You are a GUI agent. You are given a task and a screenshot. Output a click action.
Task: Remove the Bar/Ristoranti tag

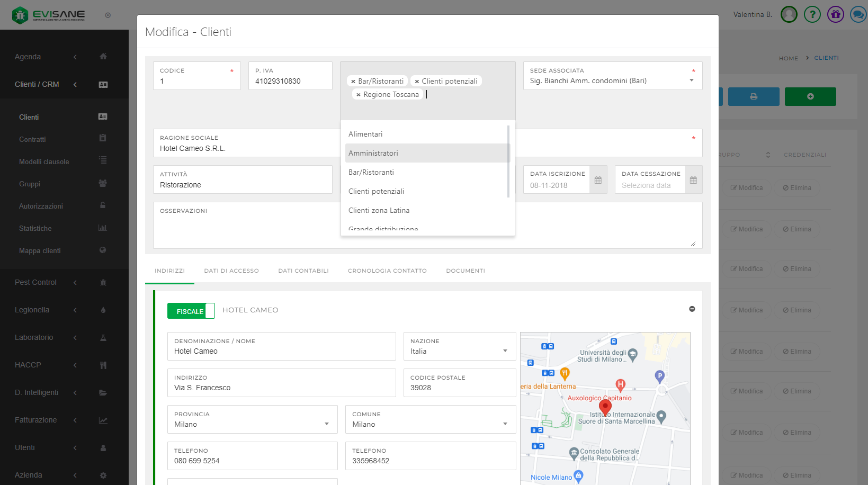click(x=353, y=82)
